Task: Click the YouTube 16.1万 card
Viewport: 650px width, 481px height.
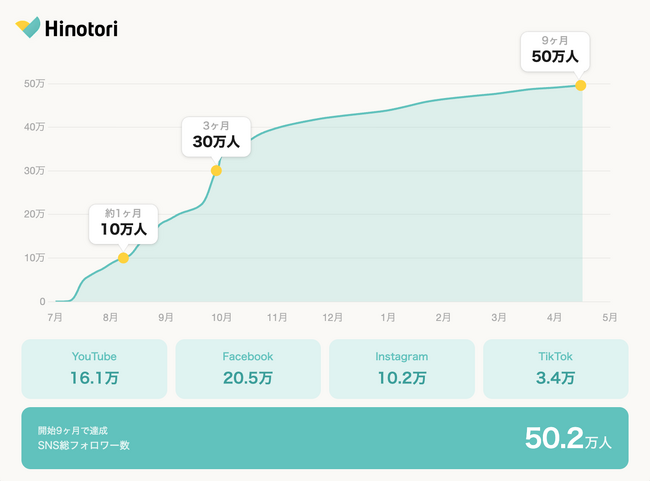Action: pos(94,369)
